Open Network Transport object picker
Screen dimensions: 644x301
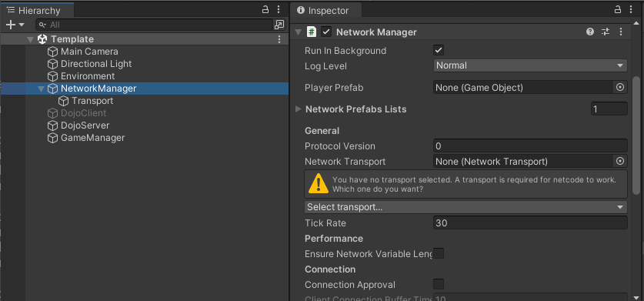(x=620, y=162)
